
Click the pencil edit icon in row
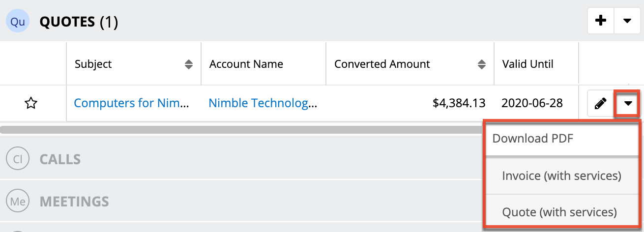coord(600,104)
